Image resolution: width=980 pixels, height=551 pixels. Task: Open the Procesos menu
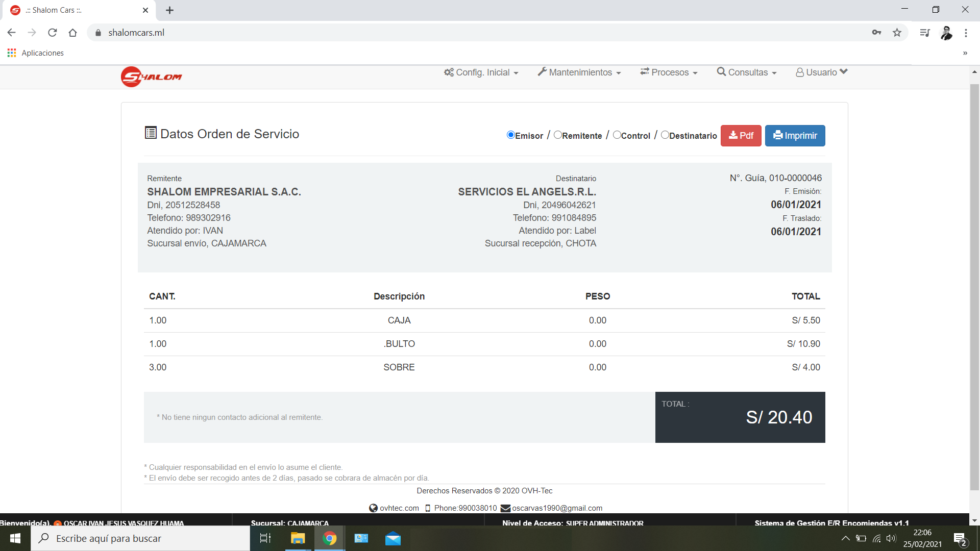[669, 72]
